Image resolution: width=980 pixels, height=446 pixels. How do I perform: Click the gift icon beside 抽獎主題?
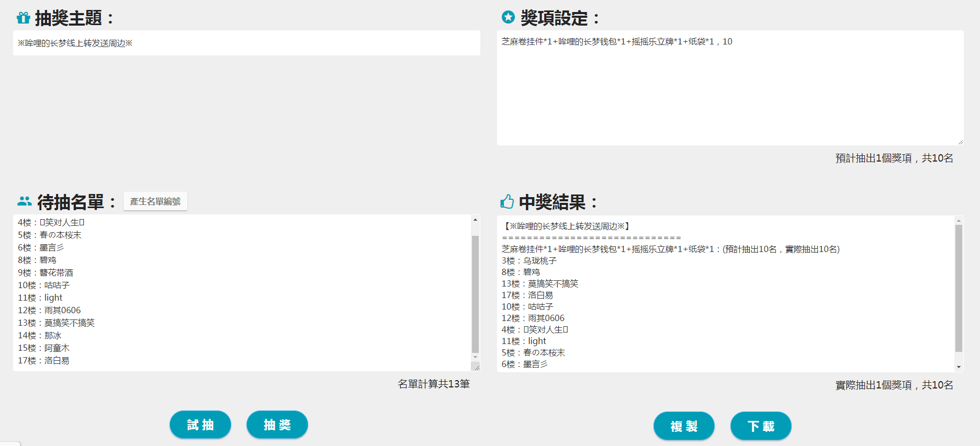[23, 18]
